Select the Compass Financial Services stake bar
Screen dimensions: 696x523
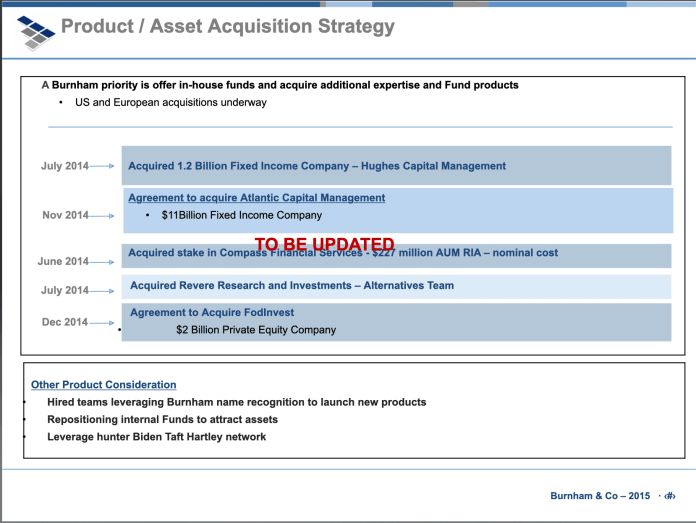tap(396, 256)
